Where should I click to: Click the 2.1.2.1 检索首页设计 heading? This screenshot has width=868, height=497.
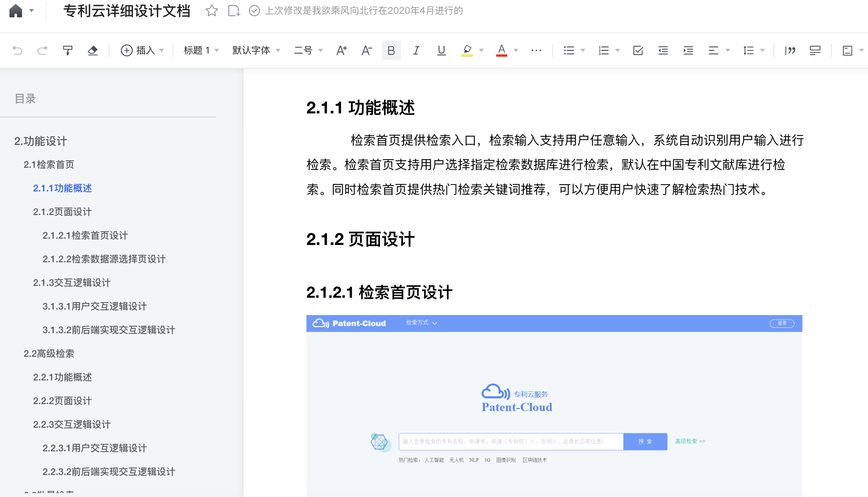[x=379, y=292]
